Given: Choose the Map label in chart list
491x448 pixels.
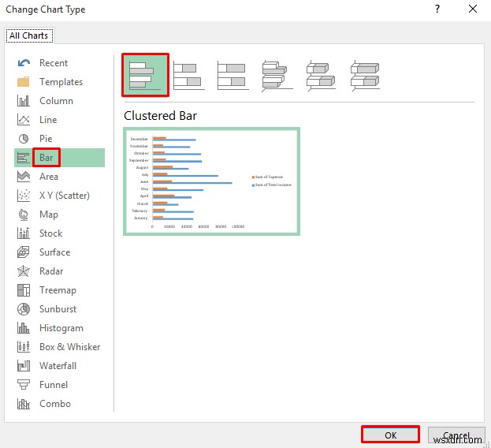Looking at the screenshot, I should [49, 215].
